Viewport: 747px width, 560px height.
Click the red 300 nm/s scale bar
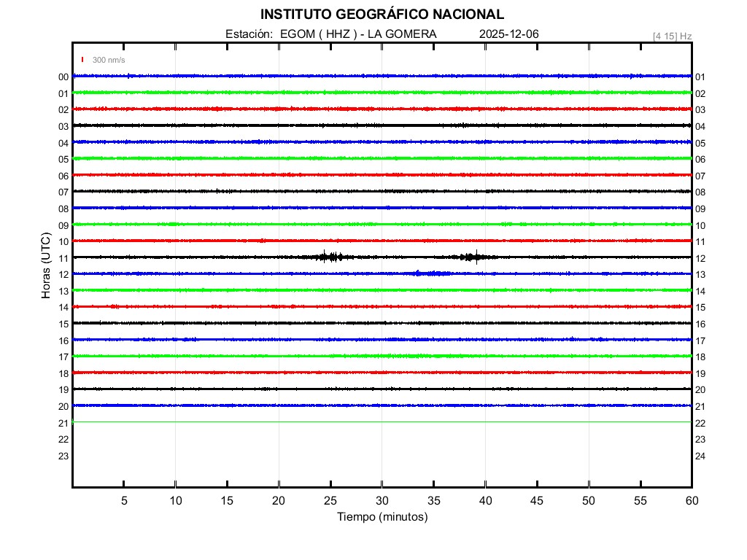click(82, 60)
